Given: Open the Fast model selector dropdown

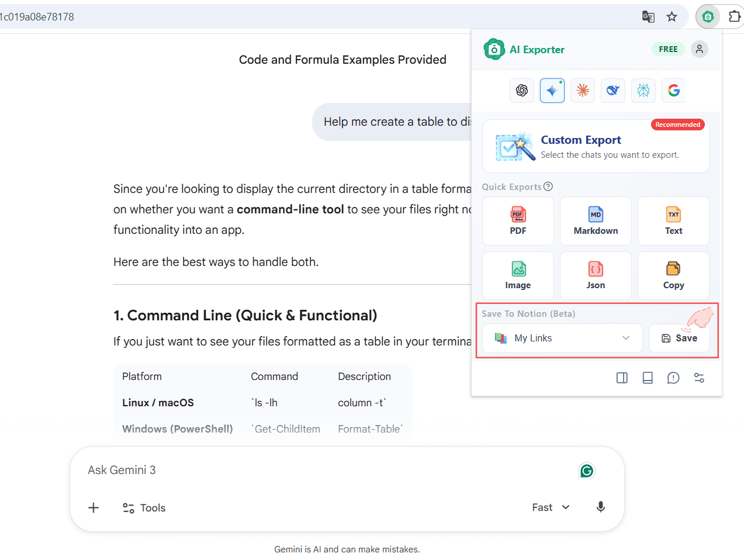Looking at the screenshot, I should [551, 507].
